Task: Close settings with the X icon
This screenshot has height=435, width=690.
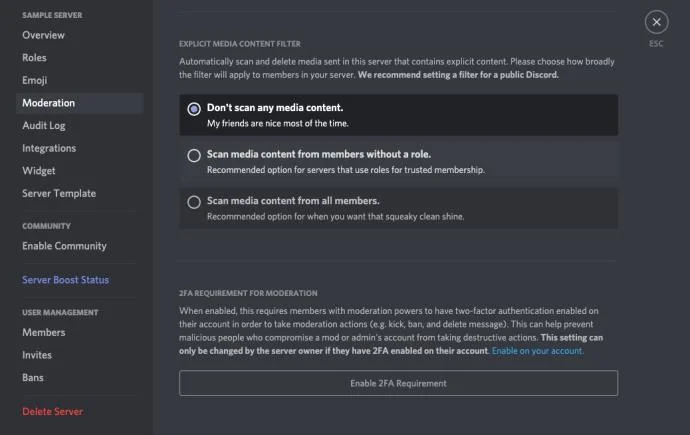Action: pyautogui.click(x=656, y=22)
